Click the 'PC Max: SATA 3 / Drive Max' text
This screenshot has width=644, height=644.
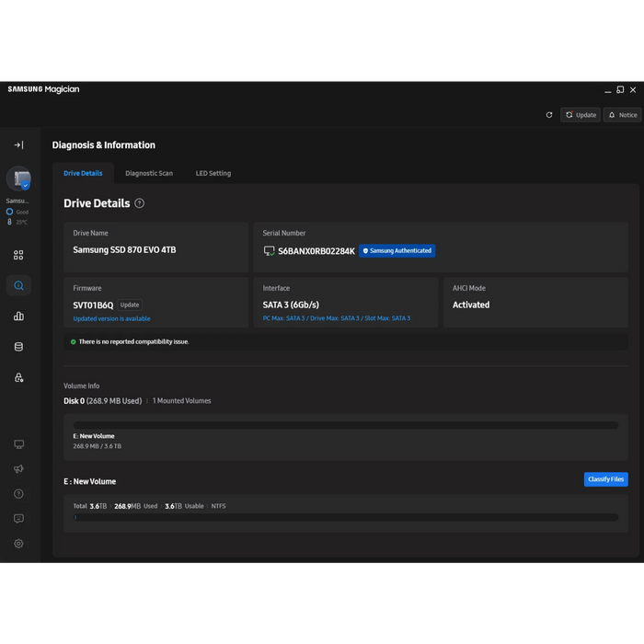337,318
